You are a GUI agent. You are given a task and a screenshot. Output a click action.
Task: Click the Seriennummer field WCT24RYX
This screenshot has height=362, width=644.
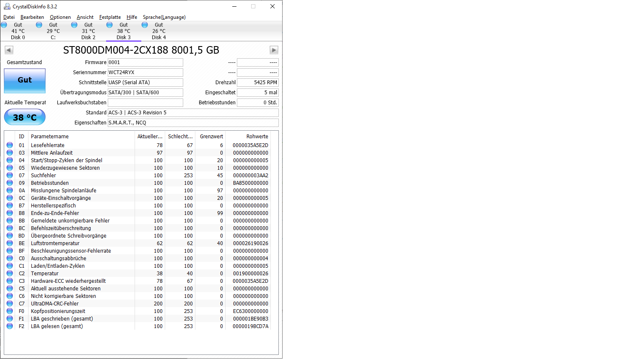[145, 72]
